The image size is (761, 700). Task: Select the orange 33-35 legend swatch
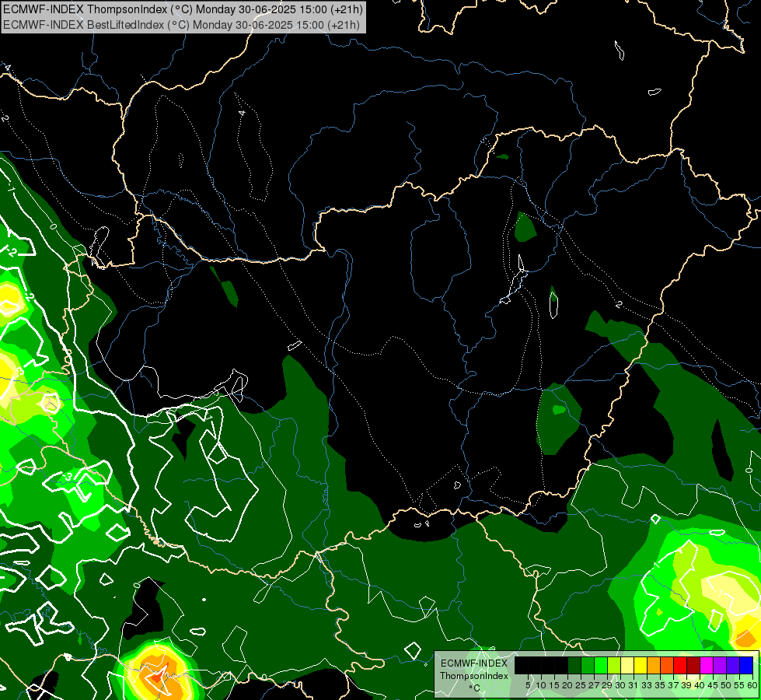(654, 665)
